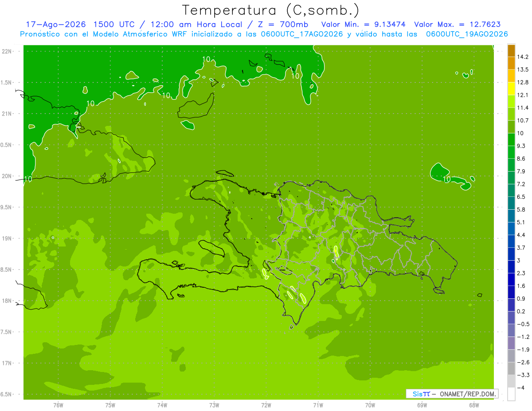Click the "75W" longitude label
The image size is (532, 411).
(x=110, y=405)
